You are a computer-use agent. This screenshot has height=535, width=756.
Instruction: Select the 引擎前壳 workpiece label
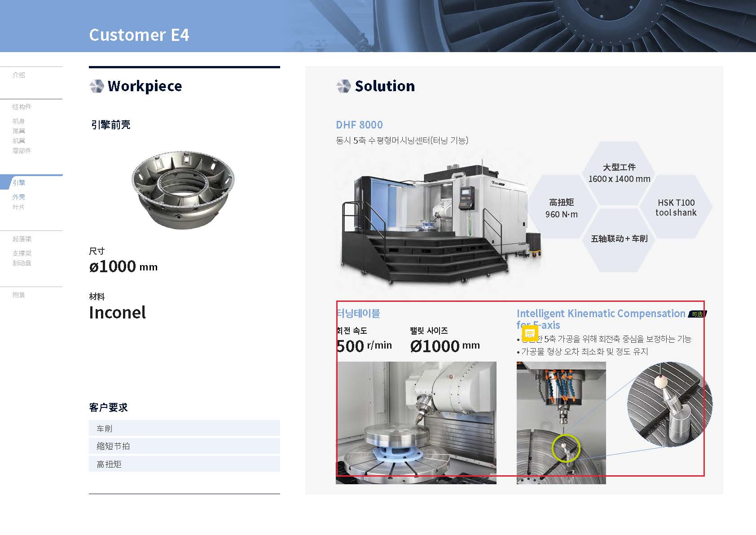point(110,125)
